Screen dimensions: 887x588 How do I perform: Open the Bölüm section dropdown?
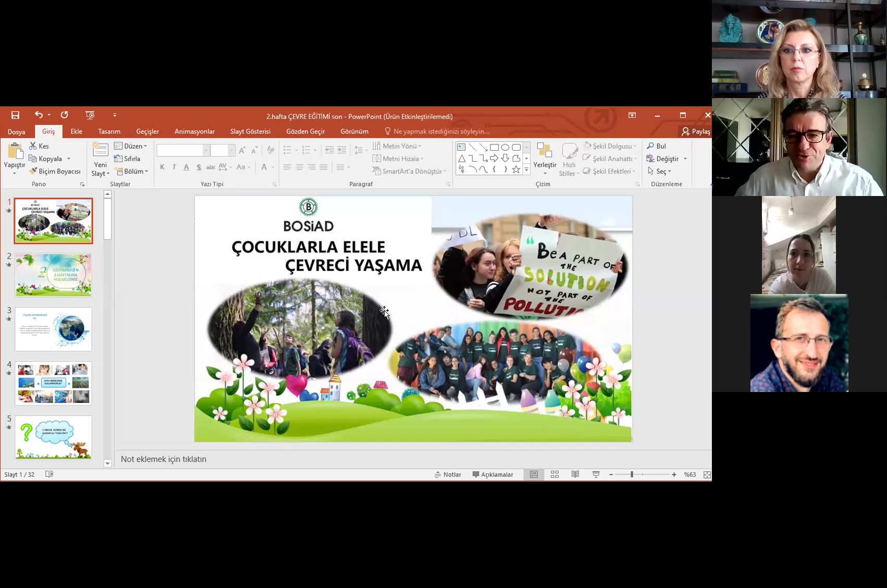[131, 171]
